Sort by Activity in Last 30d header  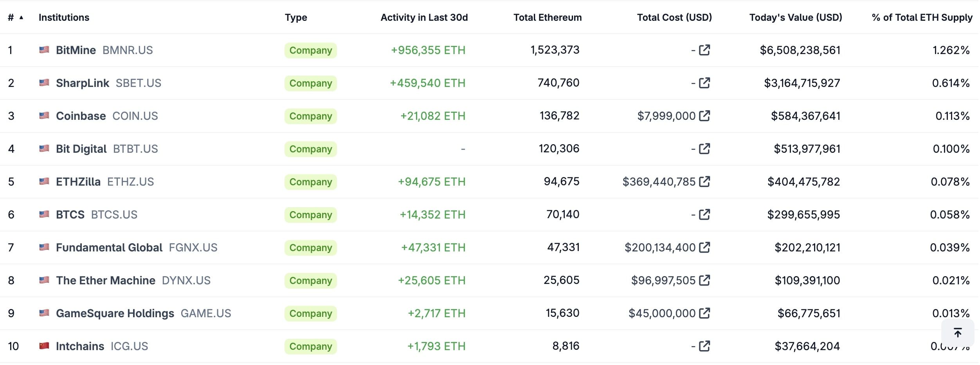(424, 18)
